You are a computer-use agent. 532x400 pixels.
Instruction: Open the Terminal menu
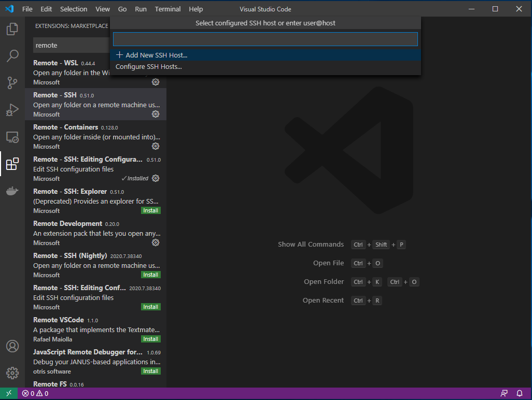click(167, 9)
